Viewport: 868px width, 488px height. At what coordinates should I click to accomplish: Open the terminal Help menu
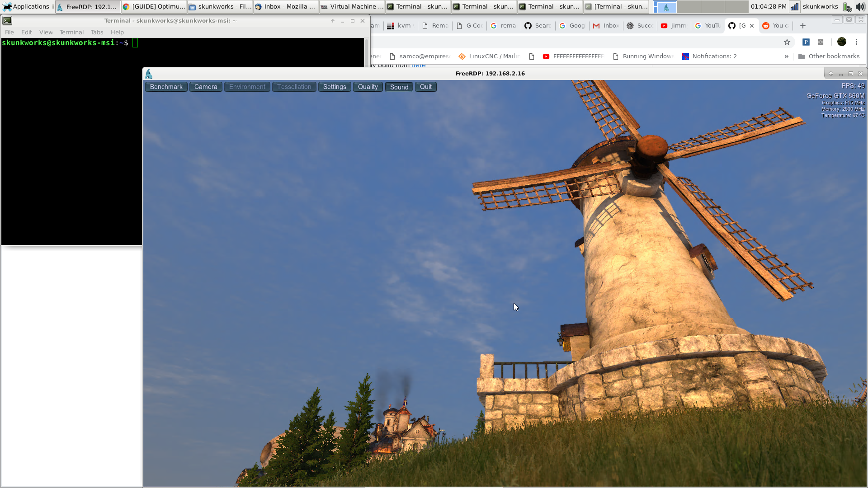click(117, 32)
